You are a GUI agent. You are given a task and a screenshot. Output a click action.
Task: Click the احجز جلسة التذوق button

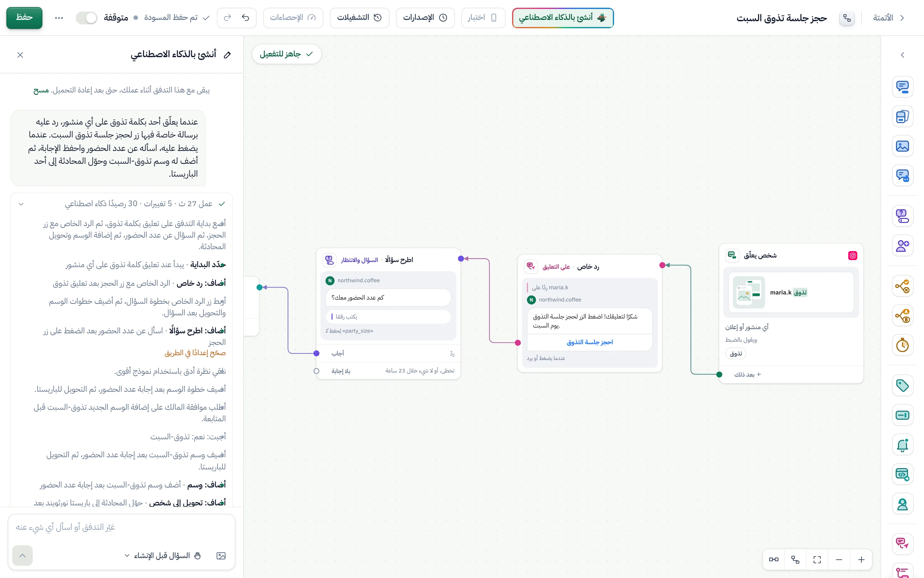coord(589,343)
